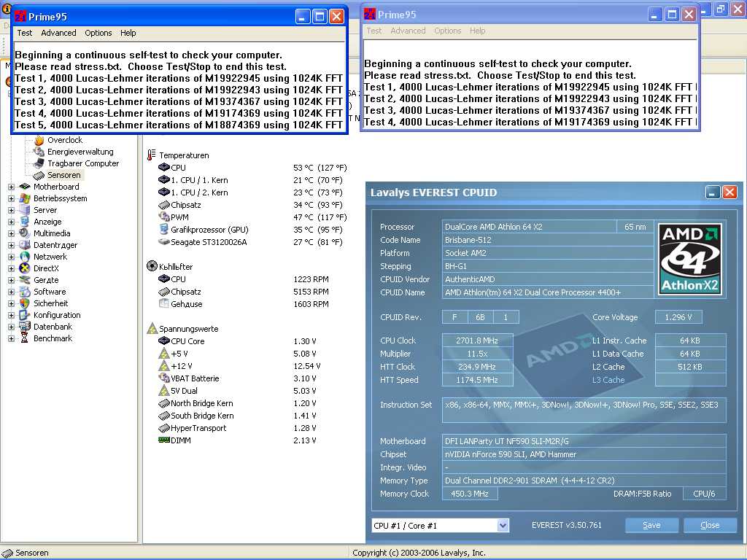
Task: Click the Datenbank icon in the tree
Action: 25,327
